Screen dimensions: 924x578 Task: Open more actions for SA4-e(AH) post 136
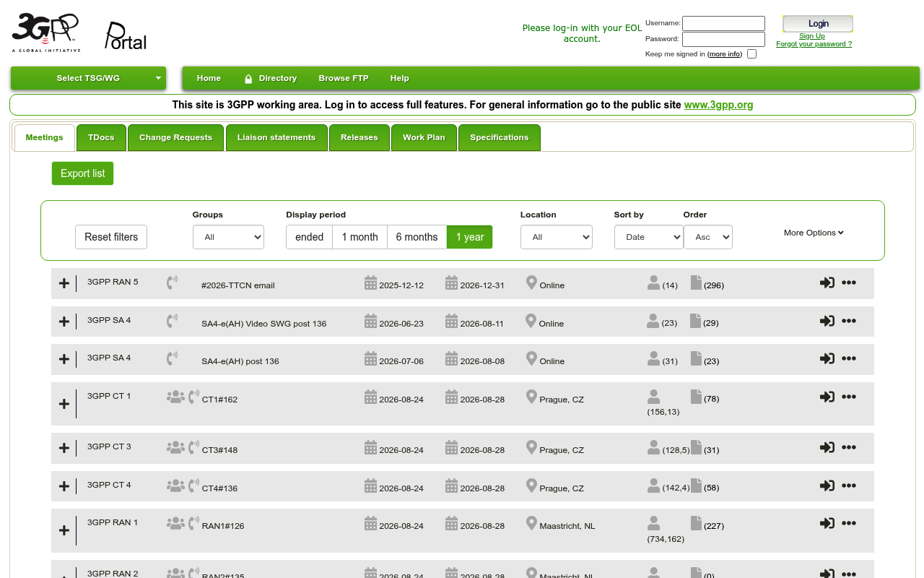coord(849,358)
